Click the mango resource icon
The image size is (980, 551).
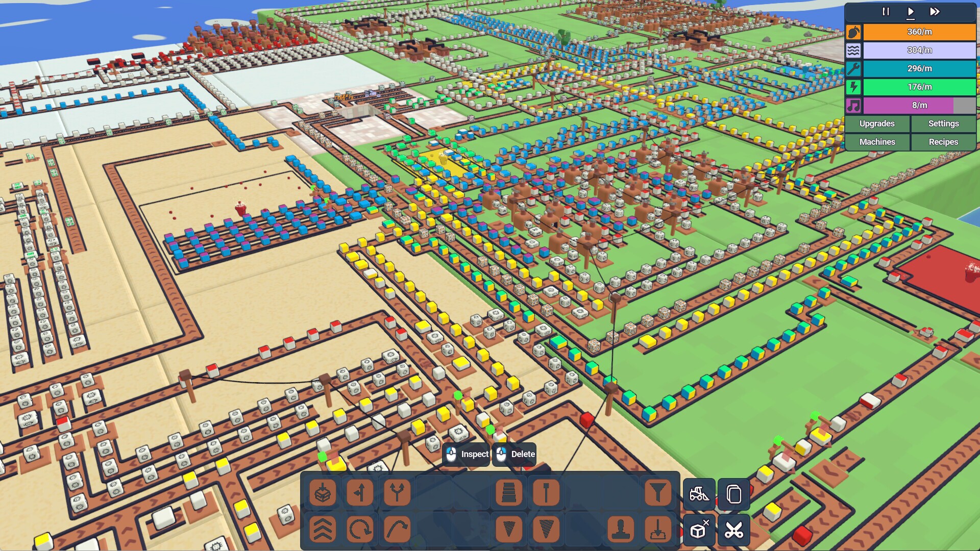point(853,31)
